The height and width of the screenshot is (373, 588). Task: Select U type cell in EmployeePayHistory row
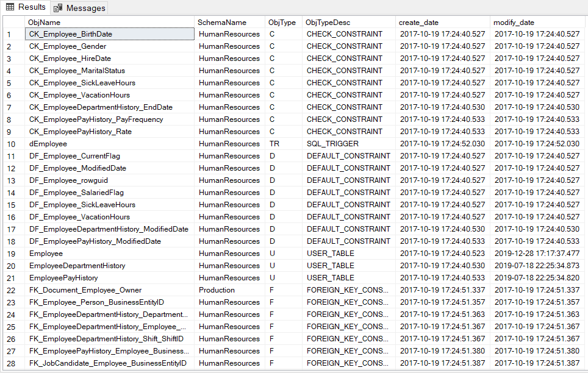click(283, 278)
